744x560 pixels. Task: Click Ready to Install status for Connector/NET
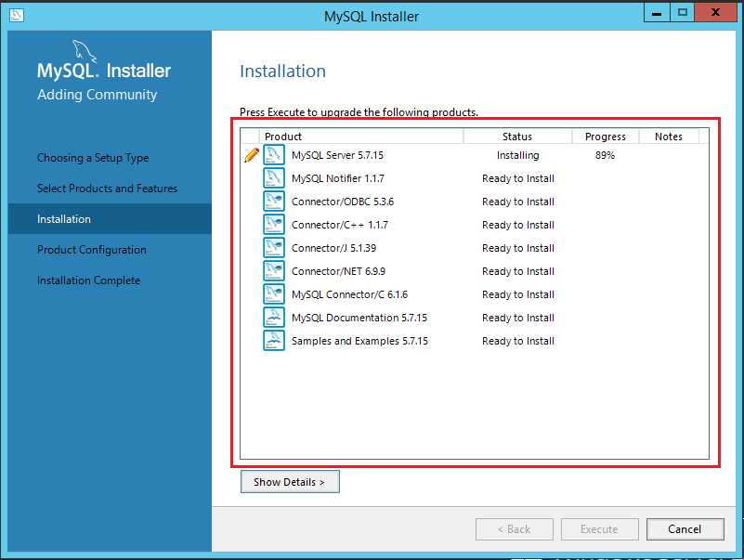518,271
